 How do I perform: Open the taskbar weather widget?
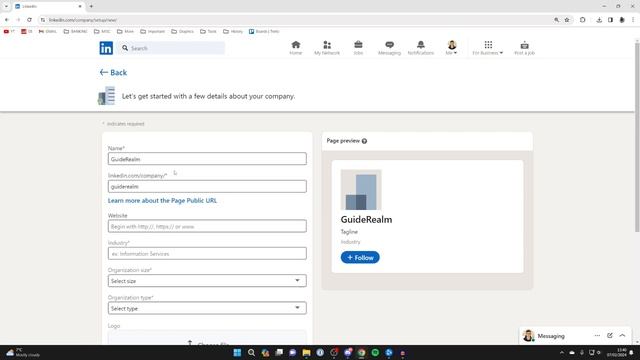(23, 353)
